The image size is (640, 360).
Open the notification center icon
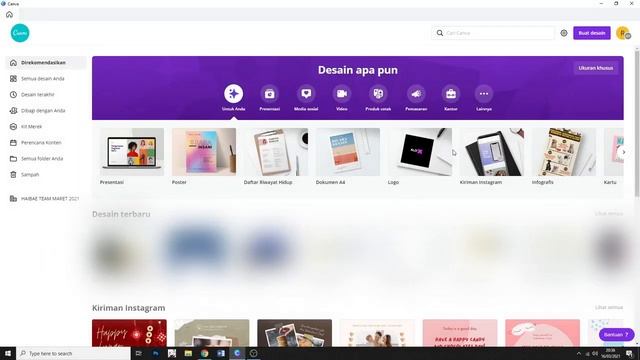pyautogui.click(x=630, y=353)
